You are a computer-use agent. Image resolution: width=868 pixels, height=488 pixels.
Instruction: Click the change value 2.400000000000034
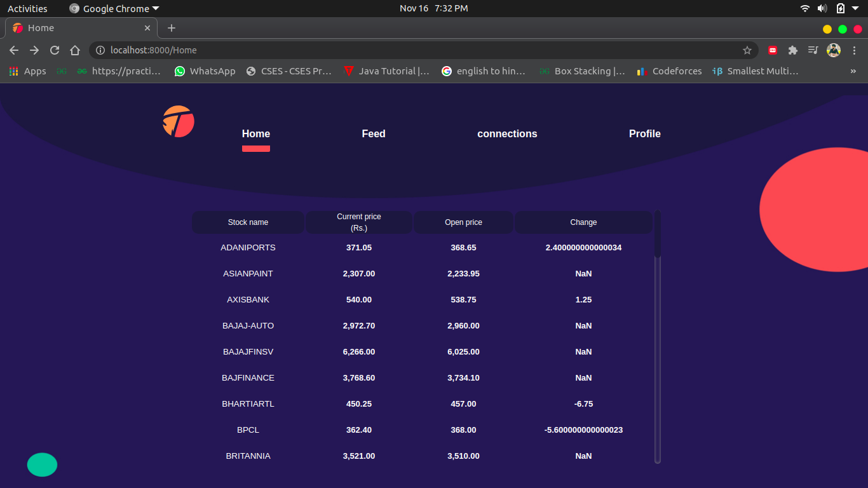(x=583, y=247)
